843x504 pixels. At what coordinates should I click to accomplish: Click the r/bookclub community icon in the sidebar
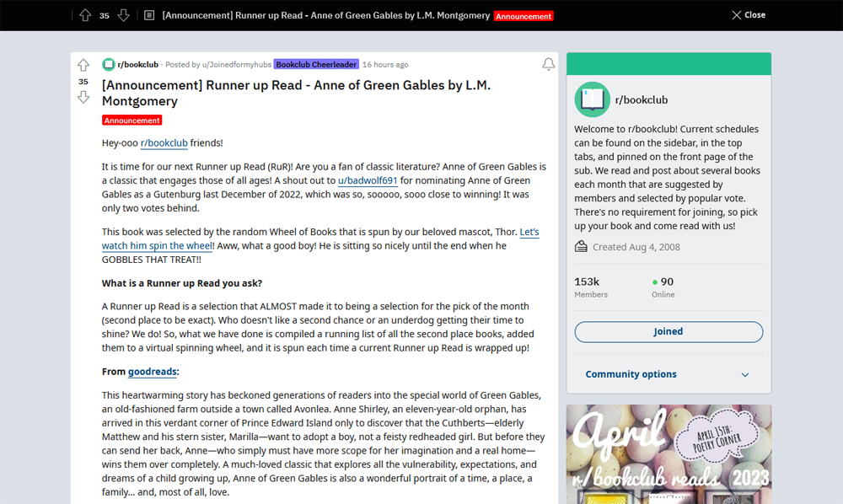tap(593, 99)
